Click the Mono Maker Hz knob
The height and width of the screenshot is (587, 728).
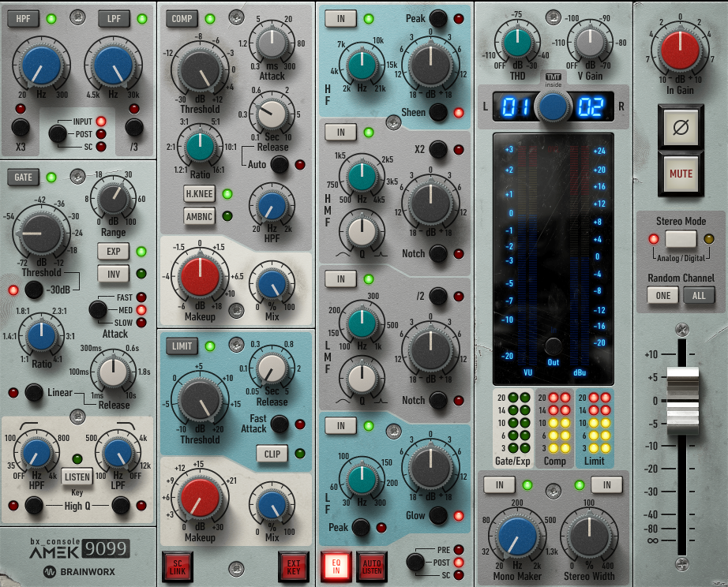[x=516, y=537]
